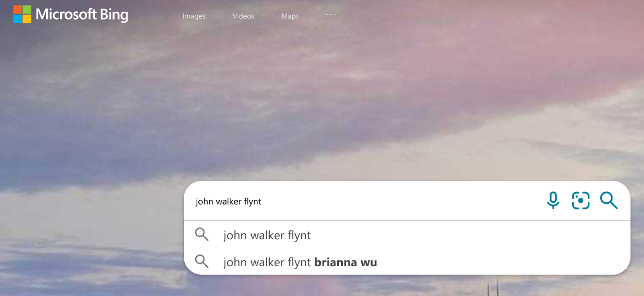Open the Maps tab
The height and width of the screenshot is (296, 644).
(290, 16)
